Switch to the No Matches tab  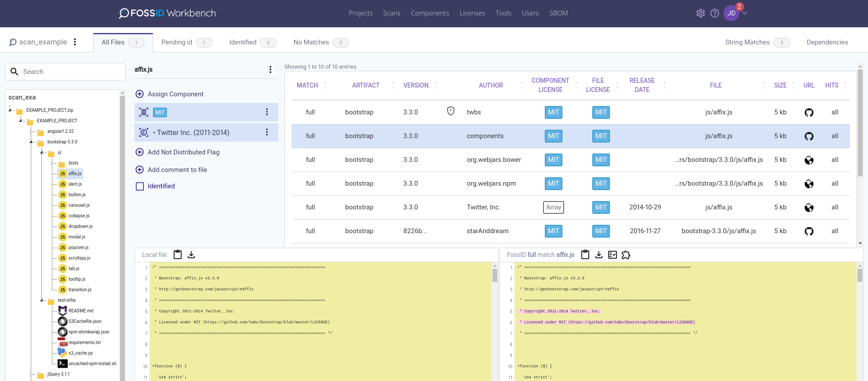coord(321,42)
